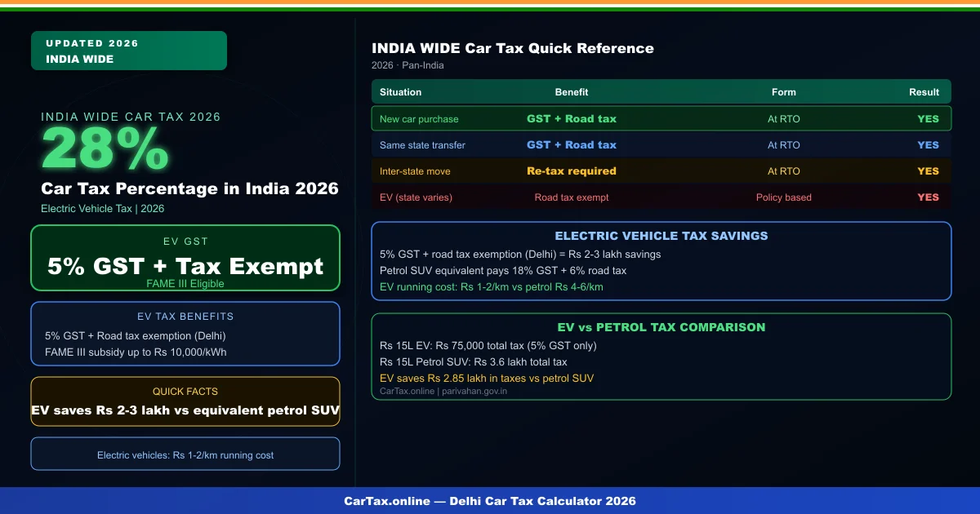Image resolution: width=980 pixels, height=514 pixels.
Task: Click the 'Re-tax required' cell
Action: click(x=572, y=171)
